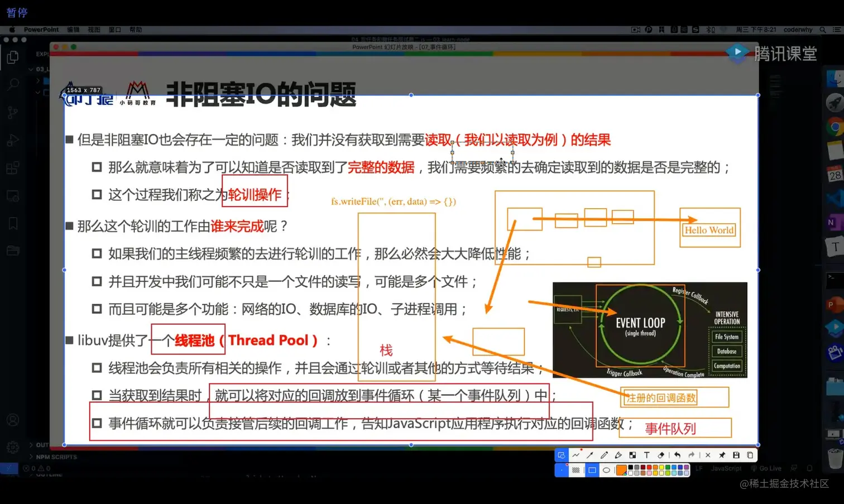Open the current orange color picker
Viewport: 844px width, 504px height.
coord(622,470)
